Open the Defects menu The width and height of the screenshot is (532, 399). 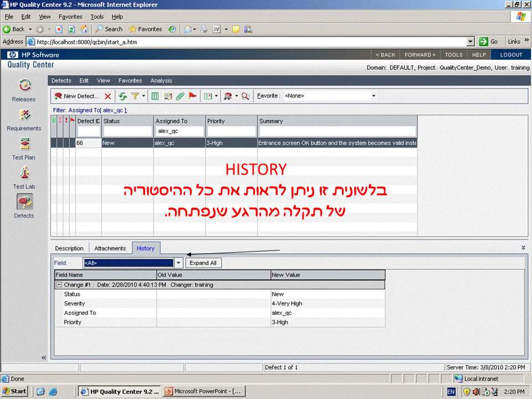point(62,81)
